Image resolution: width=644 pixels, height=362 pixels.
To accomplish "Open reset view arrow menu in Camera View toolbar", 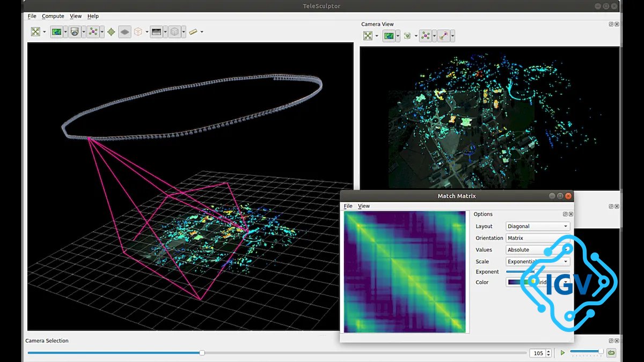I will pyautogui.click(x=377, y=35).
